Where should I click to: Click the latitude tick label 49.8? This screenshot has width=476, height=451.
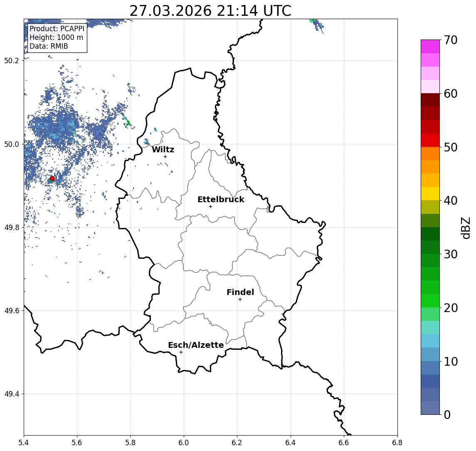click(x=11, y=227)
